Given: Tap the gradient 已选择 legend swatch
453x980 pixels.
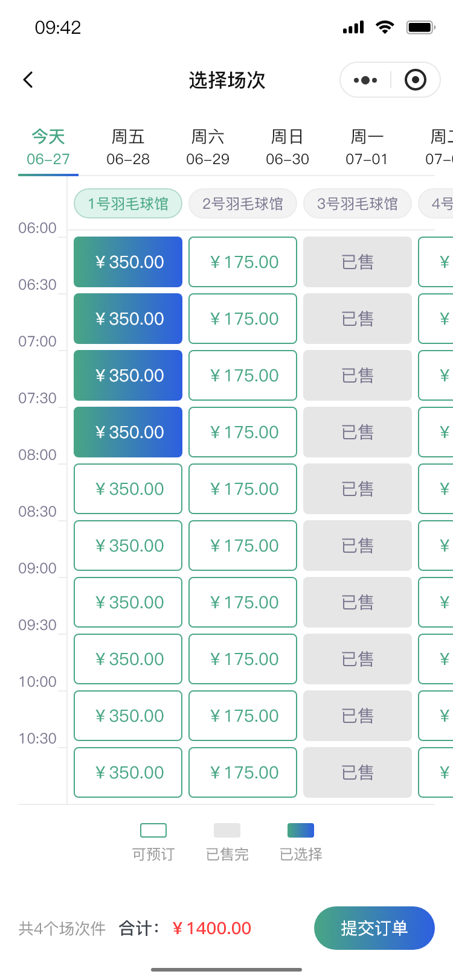Looking at the screenshot, I should (x=301, y=830).
